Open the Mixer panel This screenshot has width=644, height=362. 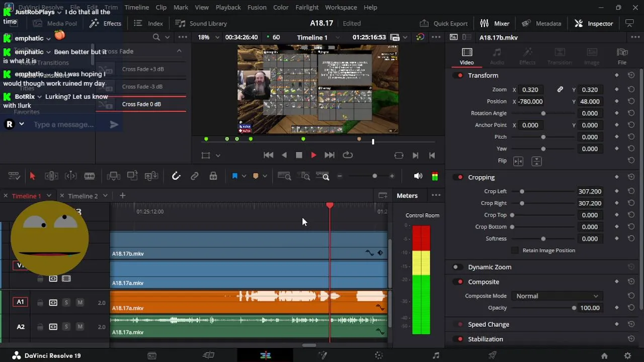pyautogui.click(x=495, y=24)
